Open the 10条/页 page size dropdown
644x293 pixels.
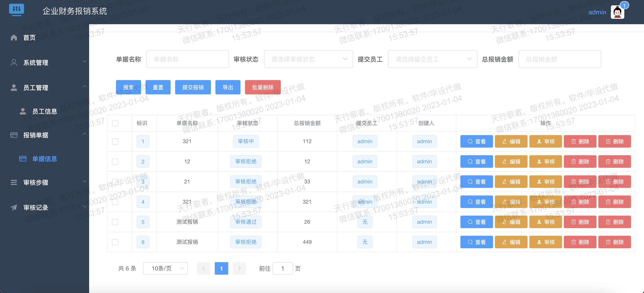pos(165,268)
